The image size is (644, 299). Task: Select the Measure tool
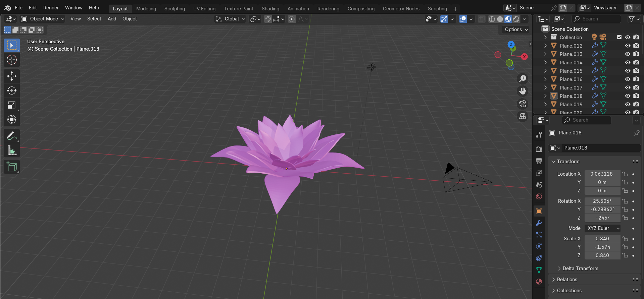point(12,151)
